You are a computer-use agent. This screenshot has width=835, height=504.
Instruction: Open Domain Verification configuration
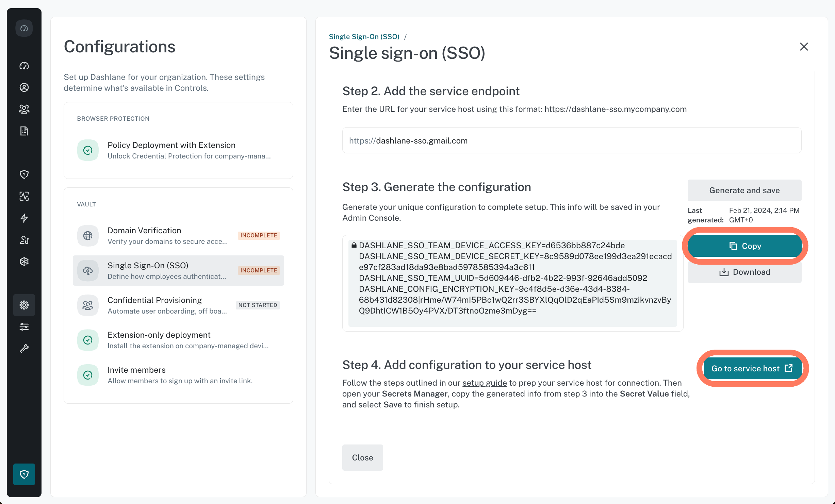coord(178,236)
